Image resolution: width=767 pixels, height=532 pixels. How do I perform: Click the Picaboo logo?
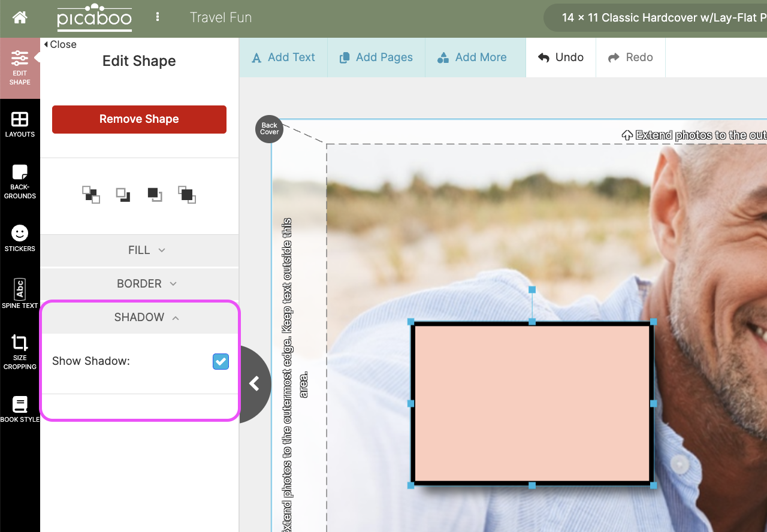pyautogui.click(x=95, y=18)
